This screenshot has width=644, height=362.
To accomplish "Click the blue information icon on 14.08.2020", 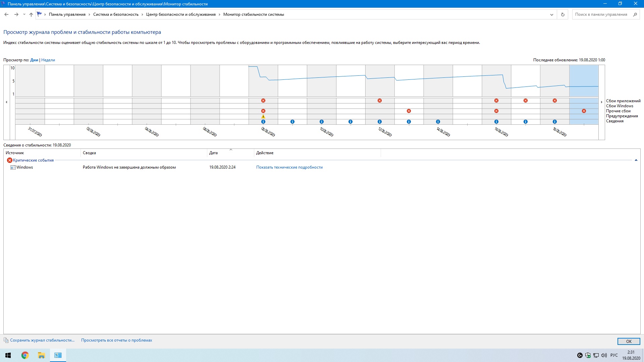I will [x=438, y=122].
